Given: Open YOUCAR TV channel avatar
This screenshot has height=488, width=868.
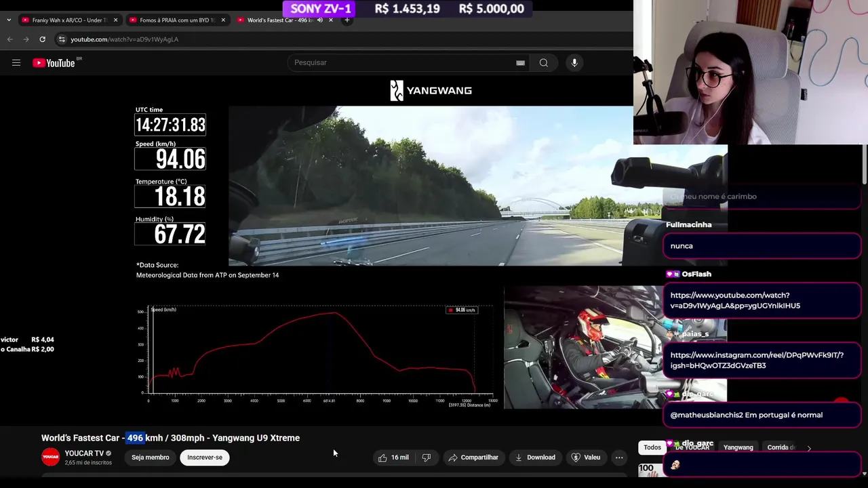Looking at the screenshot, I should tap(51, 457).
